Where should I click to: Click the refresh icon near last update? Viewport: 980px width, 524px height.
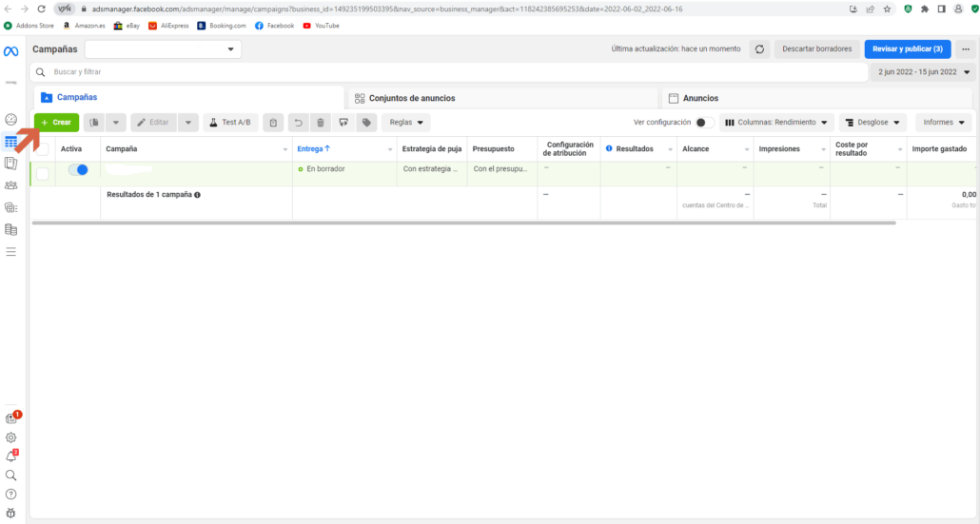point(759,49)
